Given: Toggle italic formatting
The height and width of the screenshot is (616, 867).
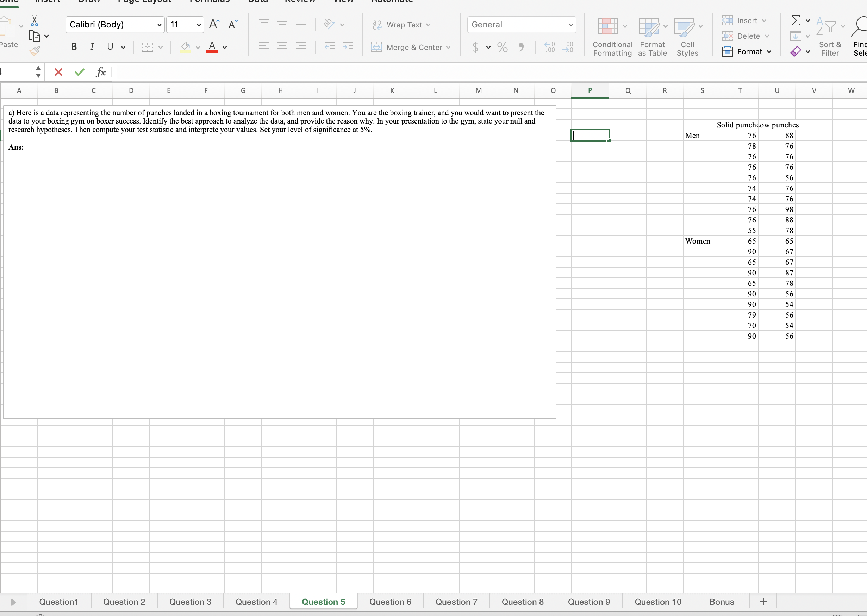Looking at the screenshot, I should tap(92, 47).
